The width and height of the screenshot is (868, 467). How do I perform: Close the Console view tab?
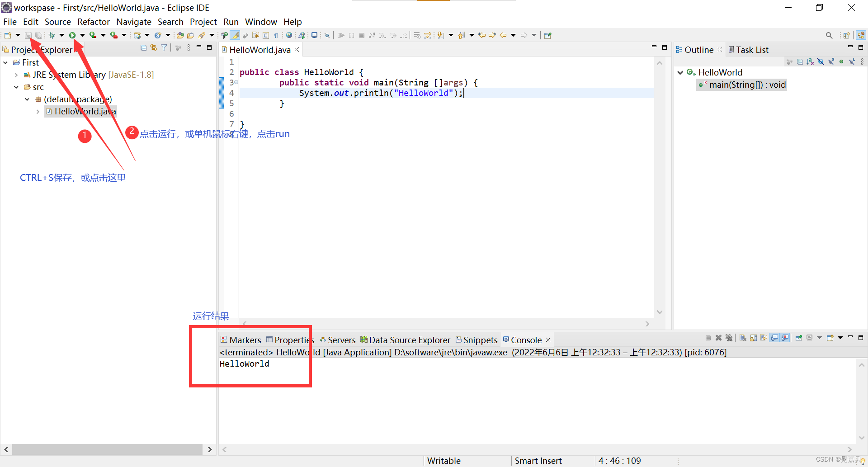(548, 340)
